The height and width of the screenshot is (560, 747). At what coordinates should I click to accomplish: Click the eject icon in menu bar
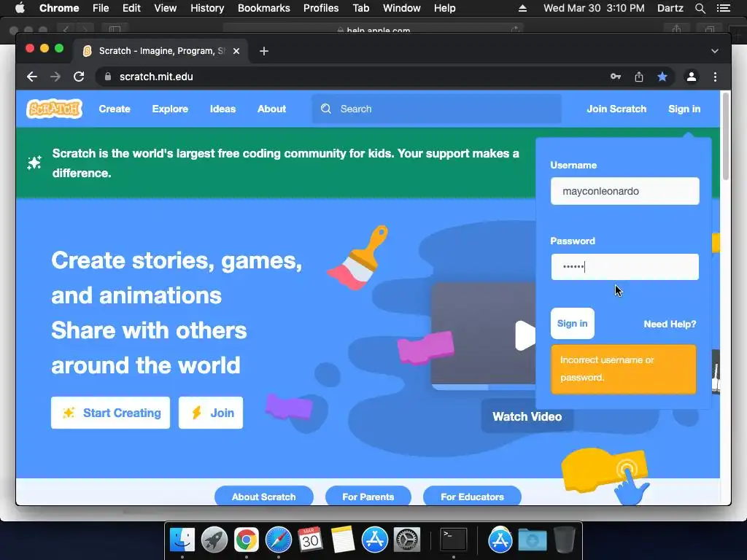[x=522, y=8]
